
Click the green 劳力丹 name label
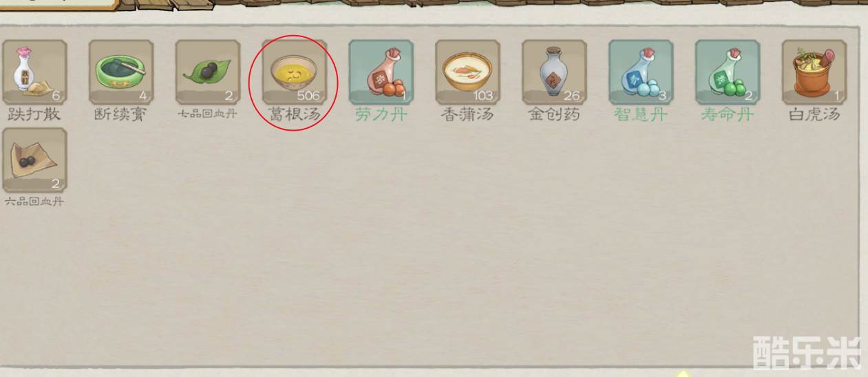(381, 114)
